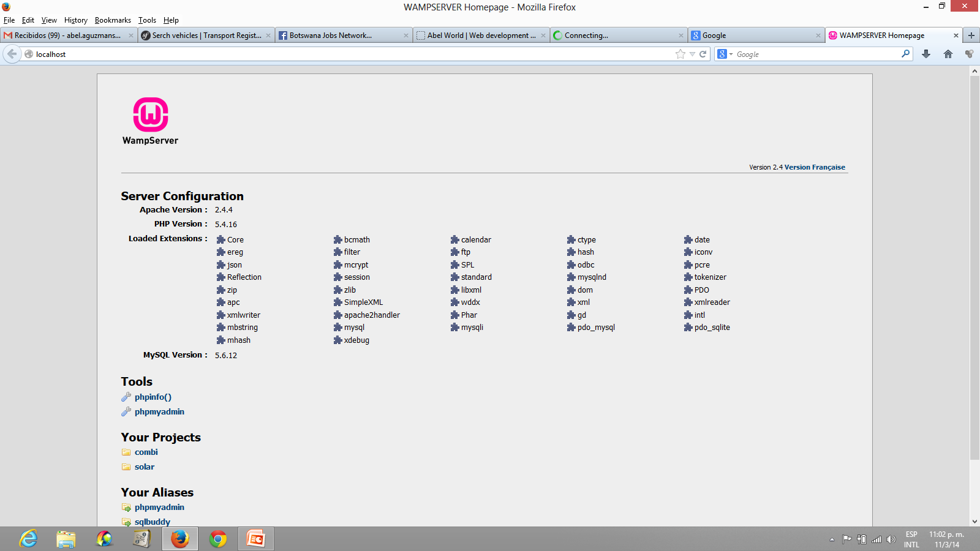This screenshot has height=551, width=980.
Task: Open phpmyadmin under Tools
Action: 159,412
